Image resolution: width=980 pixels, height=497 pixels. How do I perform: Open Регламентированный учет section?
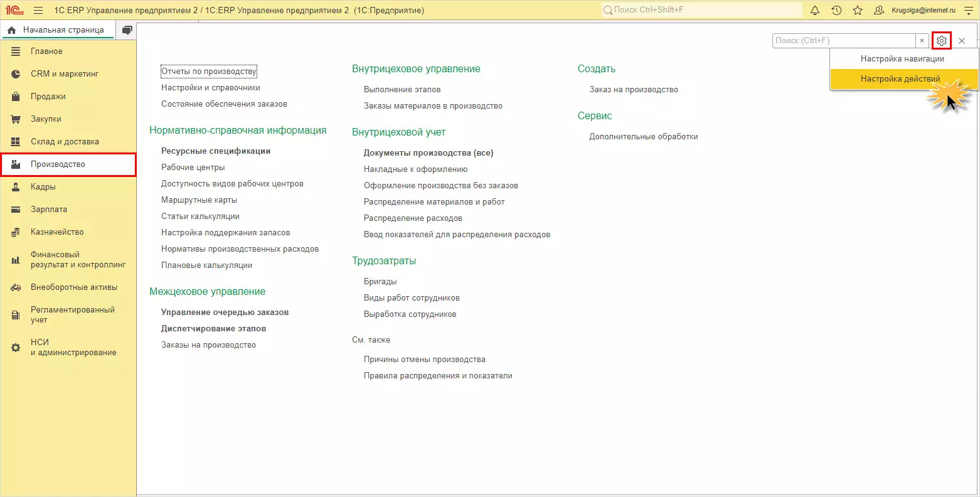click(68, 315)
